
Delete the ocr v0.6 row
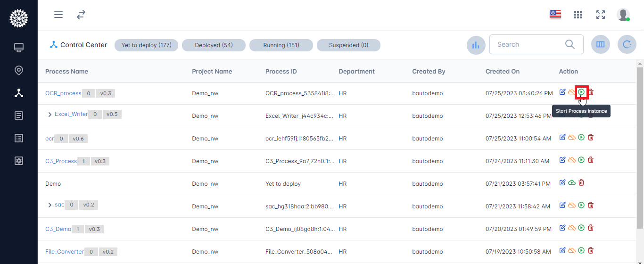[591, 137]
